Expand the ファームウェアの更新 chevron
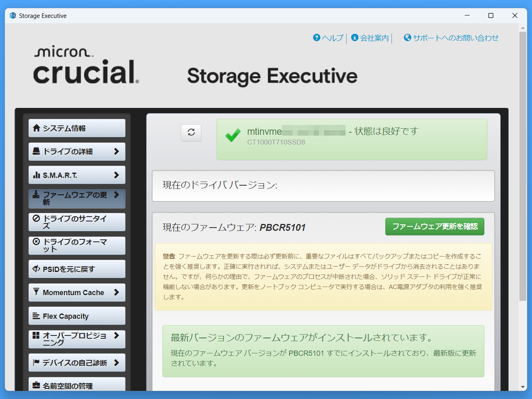532x399 pixels. (117, 195)
